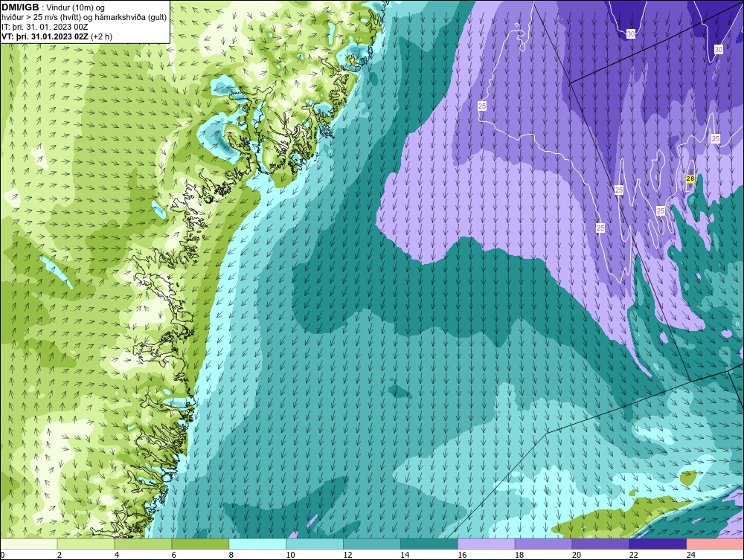744x560 pixels.
Task: Pick the 8–10 m/s light cyan legend swatch
Action: click(x=257, y=544)
